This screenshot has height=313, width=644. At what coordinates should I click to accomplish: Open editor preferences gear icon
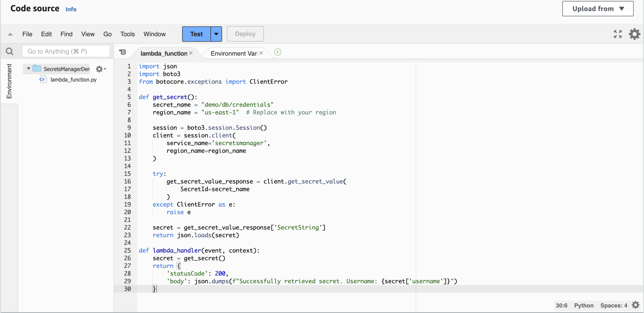click(634, 34)
